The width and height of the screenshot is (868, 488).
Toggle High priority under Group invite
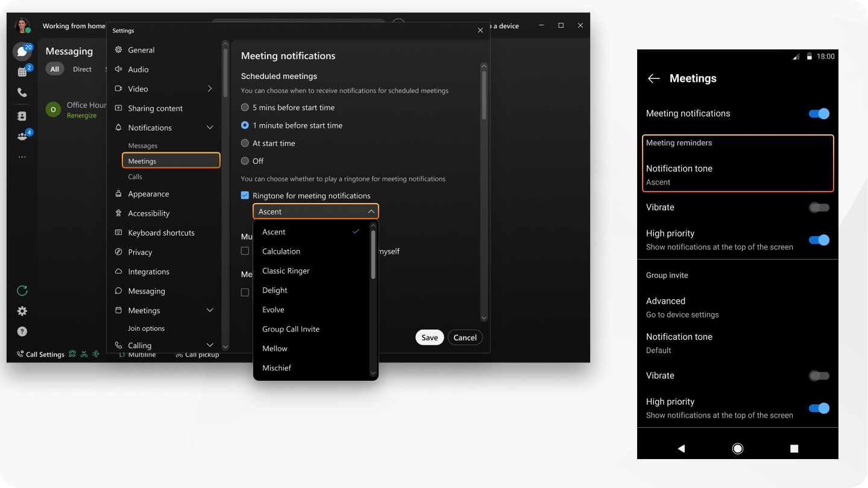[819, 408]
